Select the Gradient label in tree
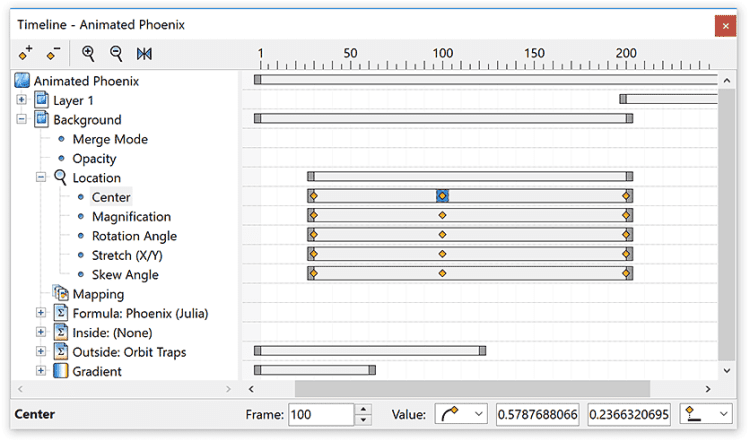750x441 pixels. (97, 371)
